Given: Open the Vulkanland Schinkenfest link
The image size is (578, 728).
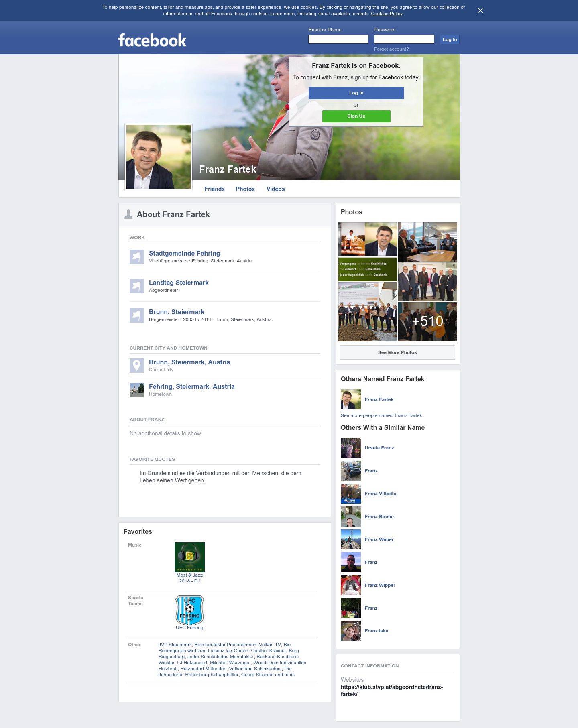Looking at the screenshot, I should 255,669.
